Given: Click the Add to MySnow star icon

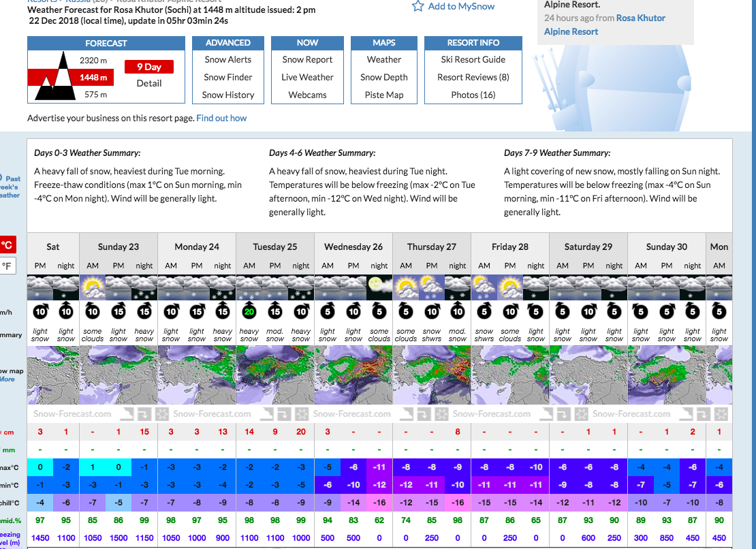Looking at the screenshot, I should (x=418, y=6).
